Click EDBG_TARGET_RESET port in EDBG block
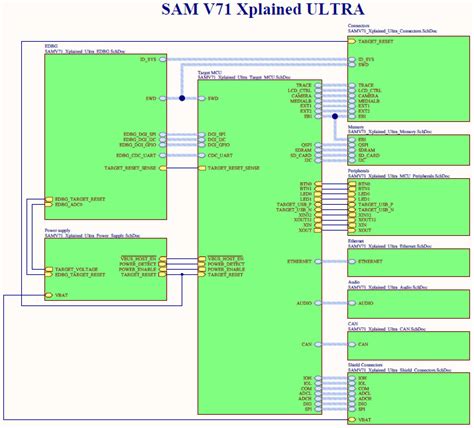This screenshot has height=428, width=474. coord(49,199)
